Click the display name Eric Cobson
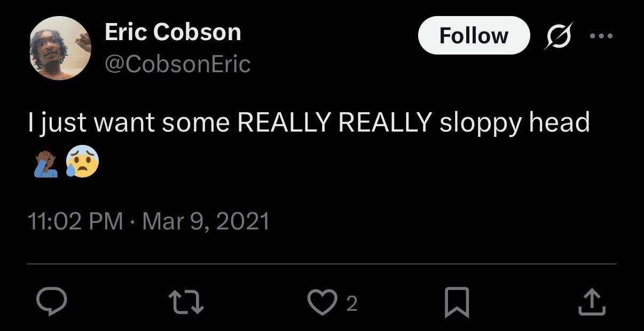 (x=173, y=32)
